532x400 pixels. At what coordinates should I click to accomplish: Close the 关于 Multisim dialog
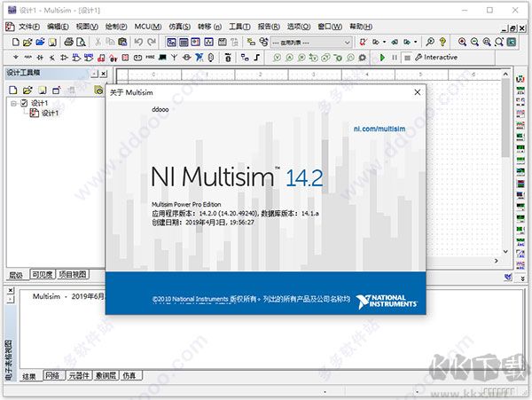tap(418, 92)
